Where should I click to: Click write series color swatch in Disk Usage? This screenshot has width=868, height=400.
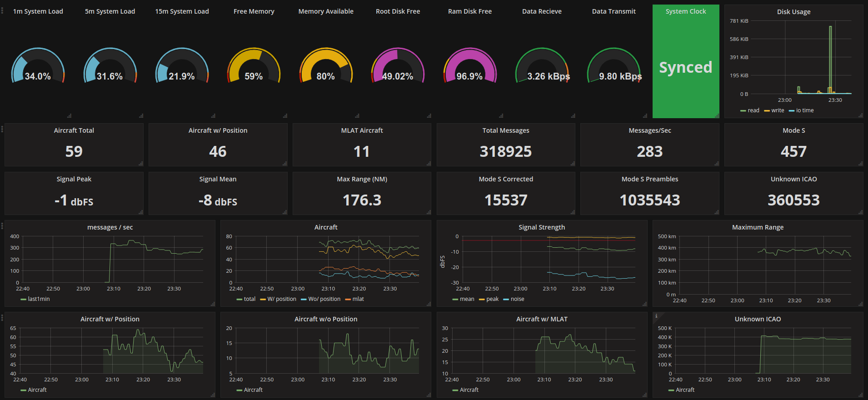click(x=767, y=111)
